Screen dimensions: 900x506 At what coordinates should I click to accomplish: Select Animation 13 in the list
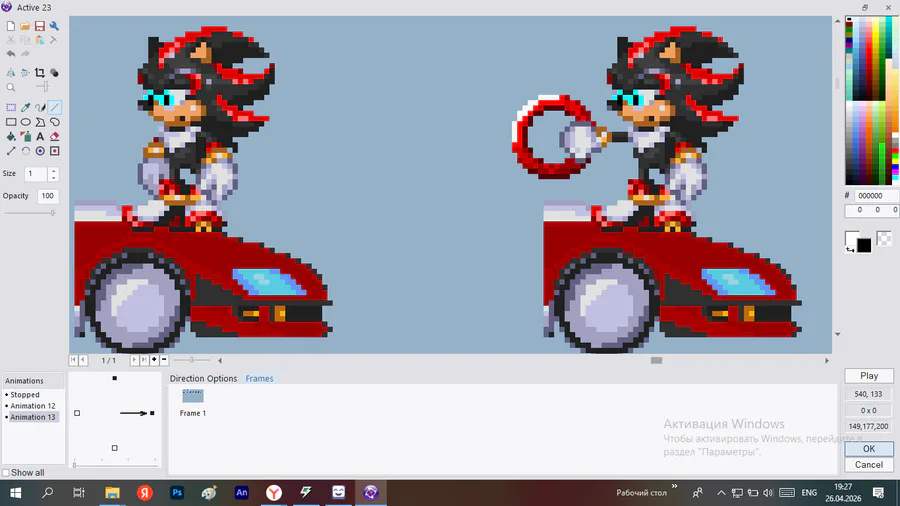[x=33, y=417]
